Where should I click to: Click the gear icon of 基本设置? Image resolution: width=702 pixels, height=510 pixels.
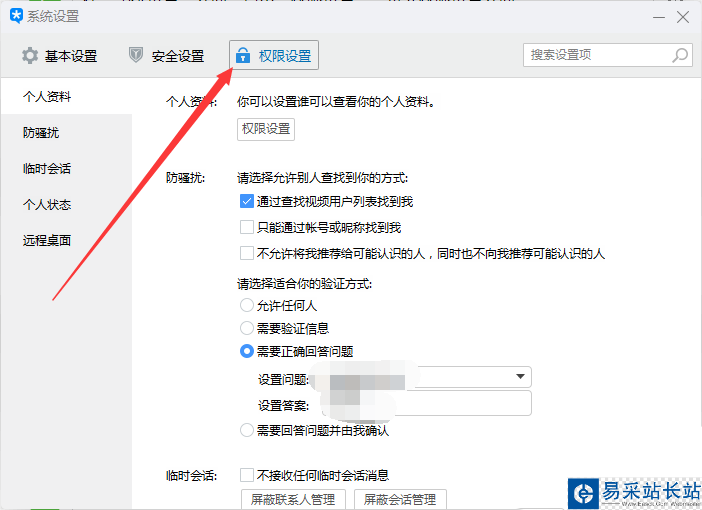click(30, 56)
